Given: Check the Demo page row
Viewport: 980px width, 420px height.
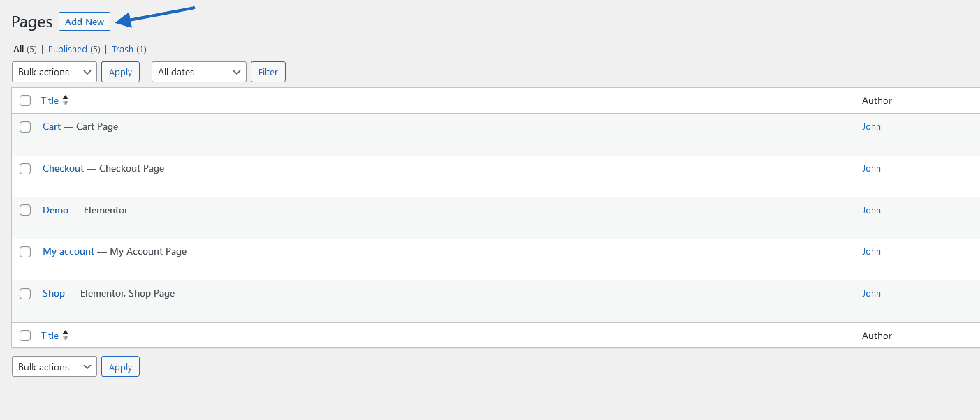Looking at the screenshot, I should 25,210.
